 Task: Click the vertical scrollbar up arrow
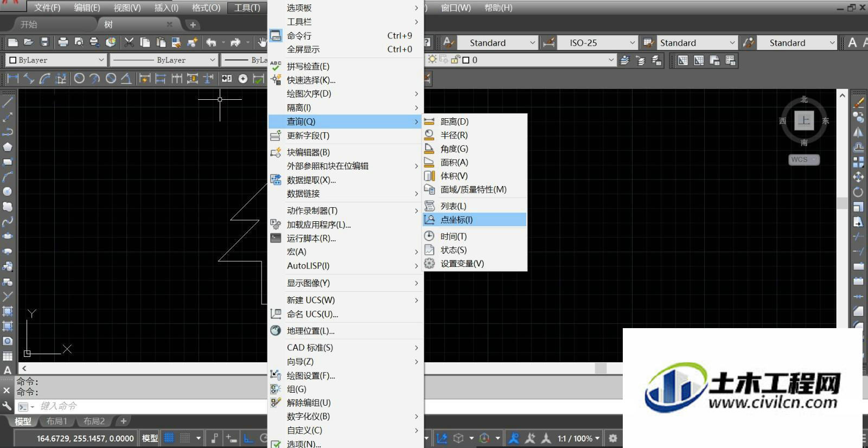[x=842, y=95]
